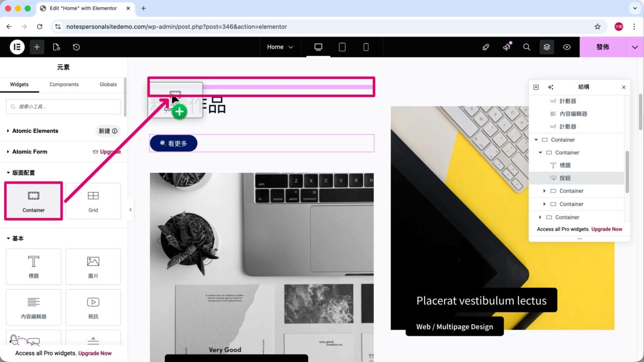This screenshot has width=644, height=362.
Task: View site information icon in address bar
Action: tap(57, 27)
